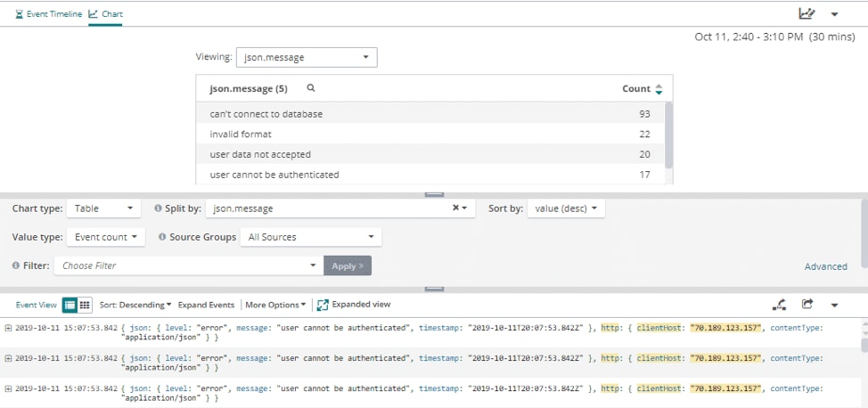
Task: Clear the Split by json.message selection
Action: coord(455,208)
